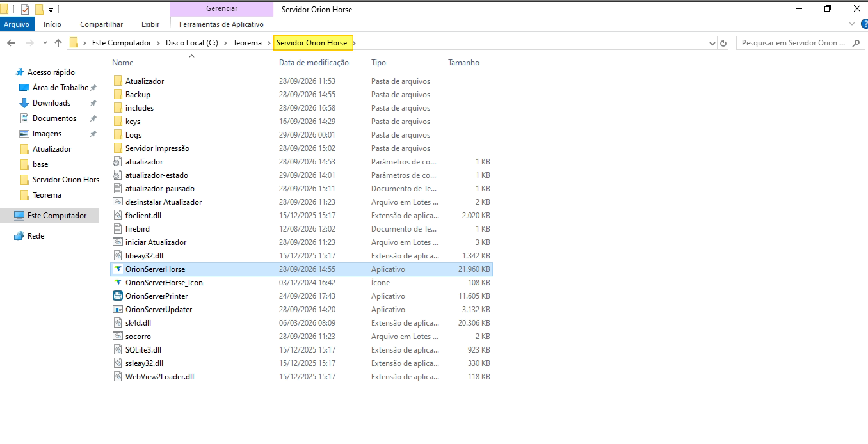Switch to the Exibir tab
This screenshot has height=444, width=868.
click(150, 24)
